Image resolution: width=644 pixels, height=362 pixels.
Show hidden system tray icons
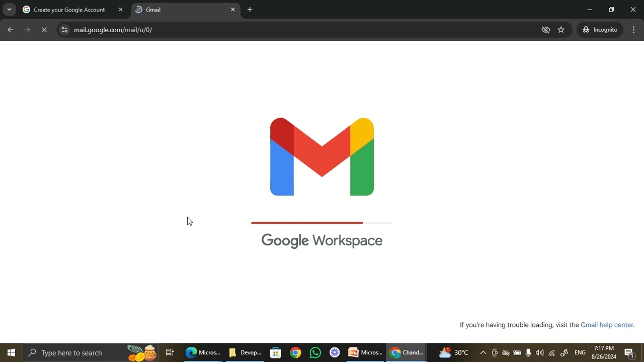coord(483,352)
